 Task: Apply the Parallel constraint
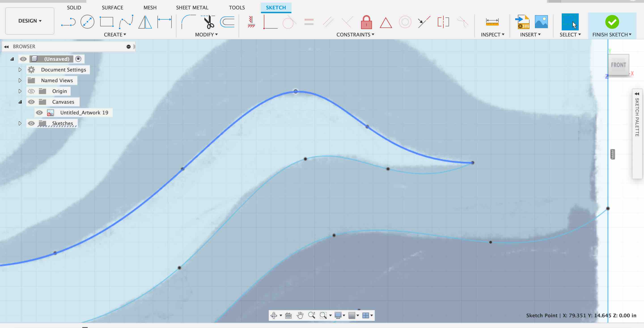click(x=328, y=22)
